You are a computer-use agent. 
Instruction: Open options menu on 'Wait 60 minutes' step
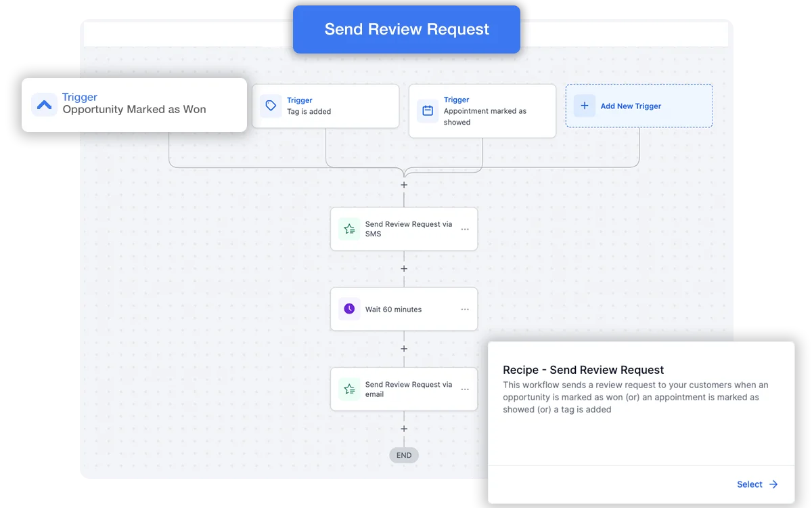tap(465, 309)
